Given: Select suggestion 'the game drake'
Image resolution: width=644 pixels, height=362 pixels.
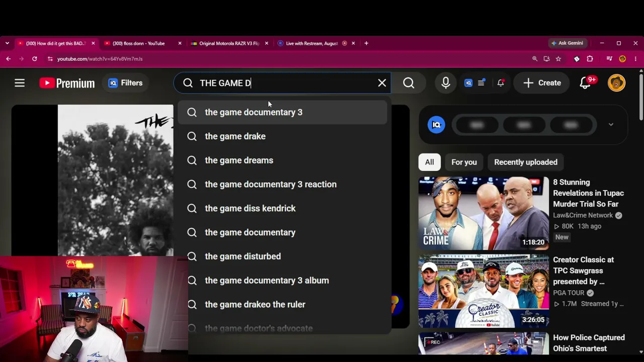Looking at the screenshot, I should click(x=283, y=136).
